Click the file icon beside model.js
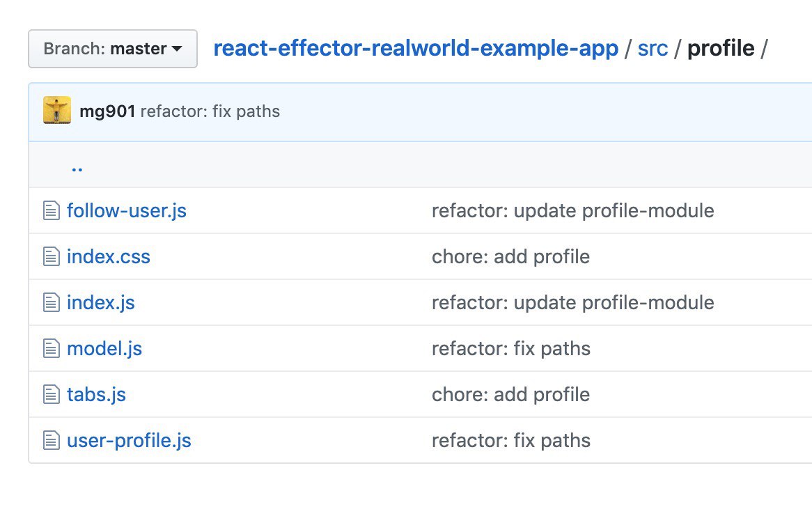Screen dimensions: 812x507 click(x=52, y=348)
